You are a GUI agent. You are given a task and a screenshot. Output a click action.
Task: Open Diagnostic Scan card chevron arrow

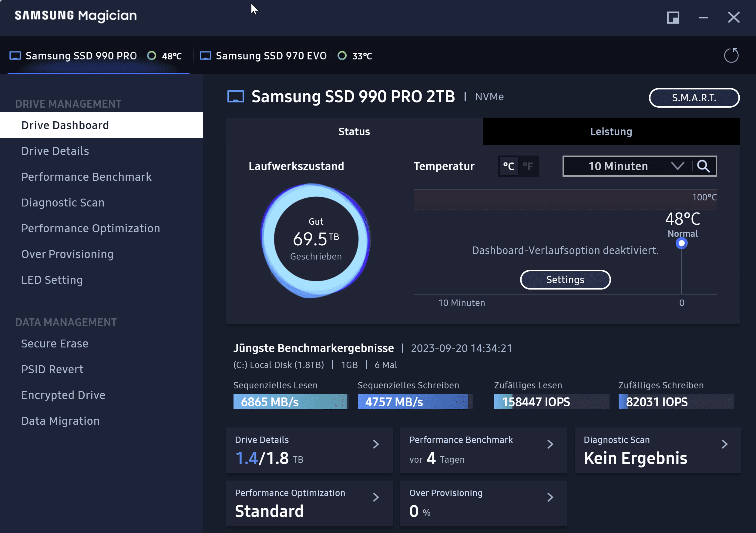pyautogui.click(x=724, y=444)
